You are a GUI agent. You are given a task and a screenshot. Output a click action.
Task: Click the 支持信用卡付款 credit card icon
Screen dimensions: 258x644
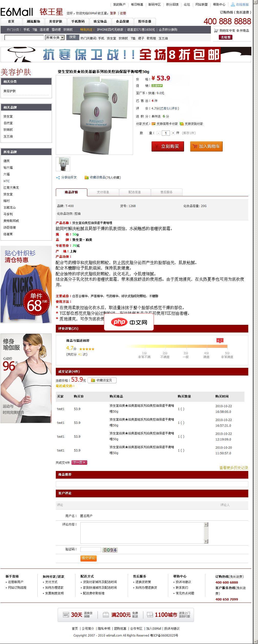154,124
